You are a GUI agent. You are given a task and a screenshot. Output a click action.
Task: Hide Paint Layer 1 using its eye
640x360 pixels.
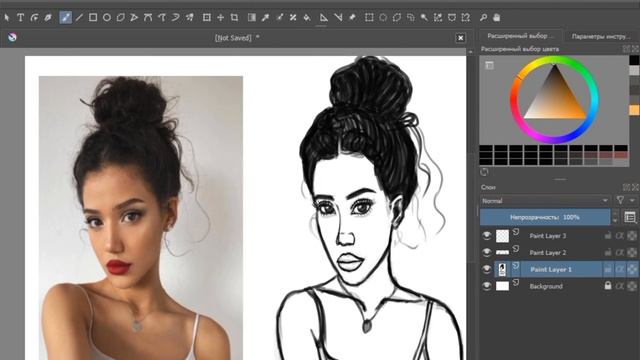pos(487,269)
